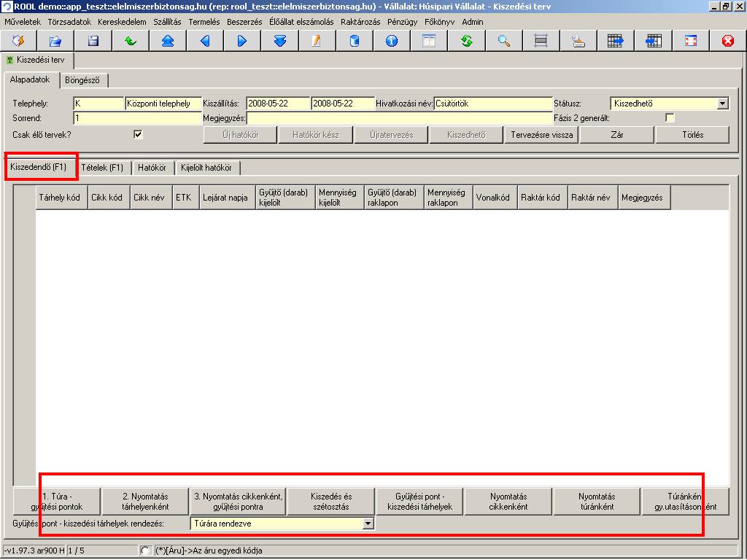Click the Megjegyzés input field
Image resolution: width=747 pixels, height=560 pixels.
(x=399, y=118)
